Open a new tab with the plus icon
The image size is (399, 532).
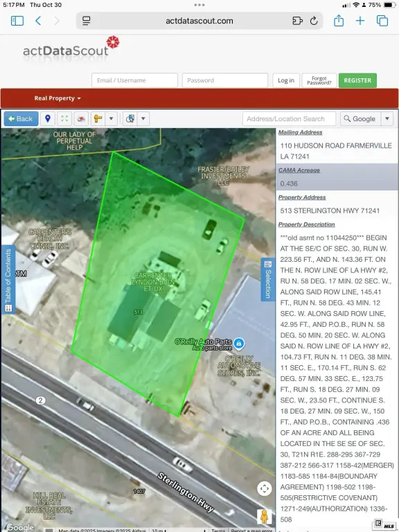(x=360, y=21)
